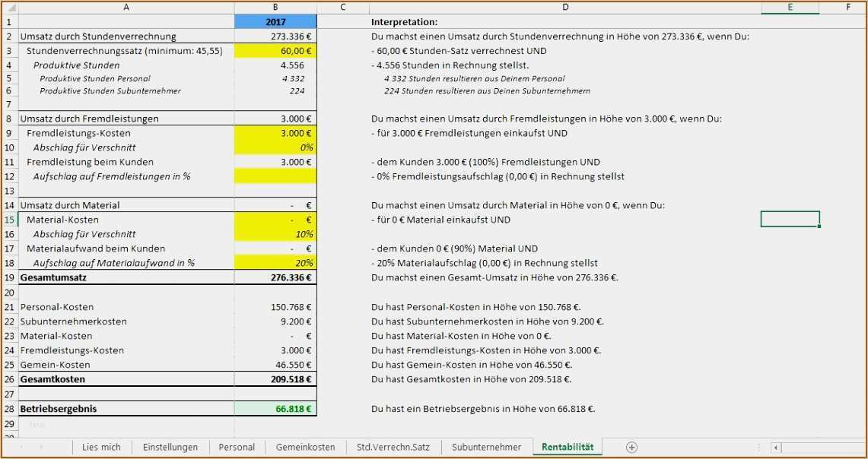Select the bold 'Gesamtumsatz' label cell
This screenshot has height=459, width=868.
(x=126, y=277)
